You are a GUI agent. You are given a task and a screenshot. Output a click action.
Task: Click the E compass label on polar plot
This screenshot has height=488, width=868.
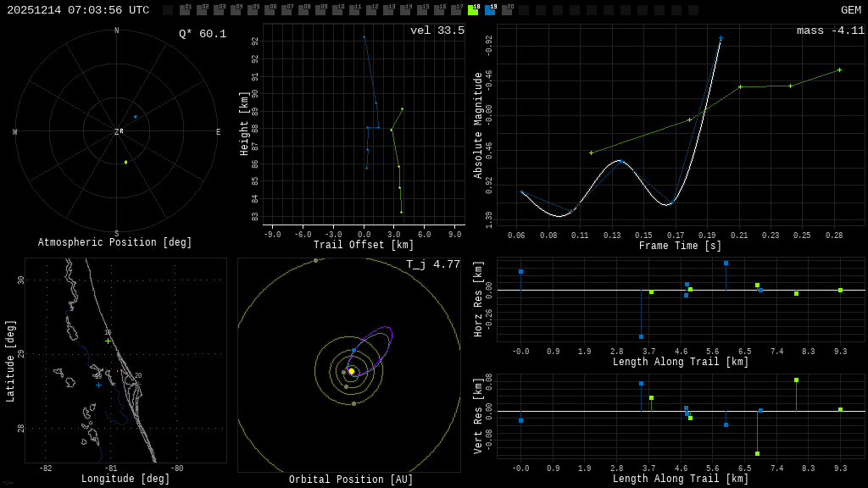pos(218,131)
